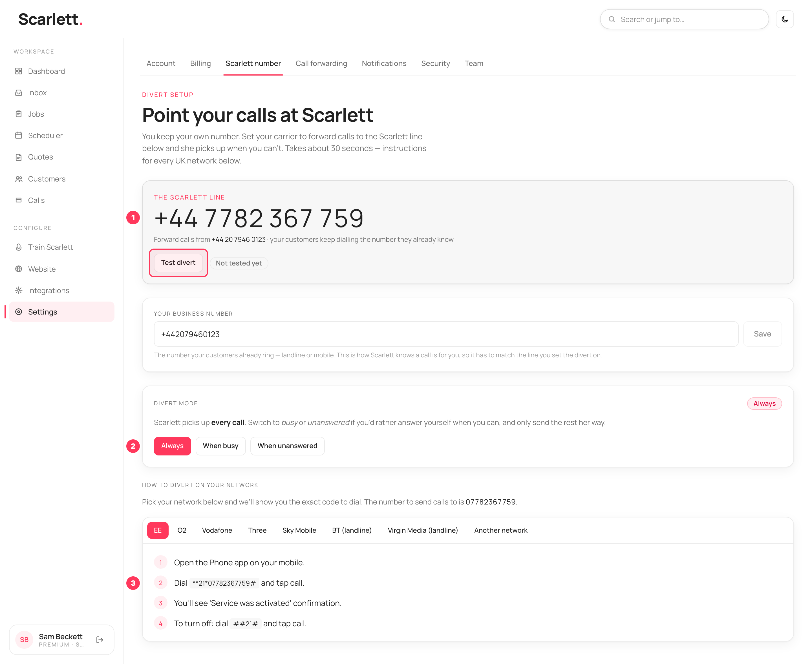Open the Team tab
The height and width of the screenshot is (664, 812).
pos(474,63)
